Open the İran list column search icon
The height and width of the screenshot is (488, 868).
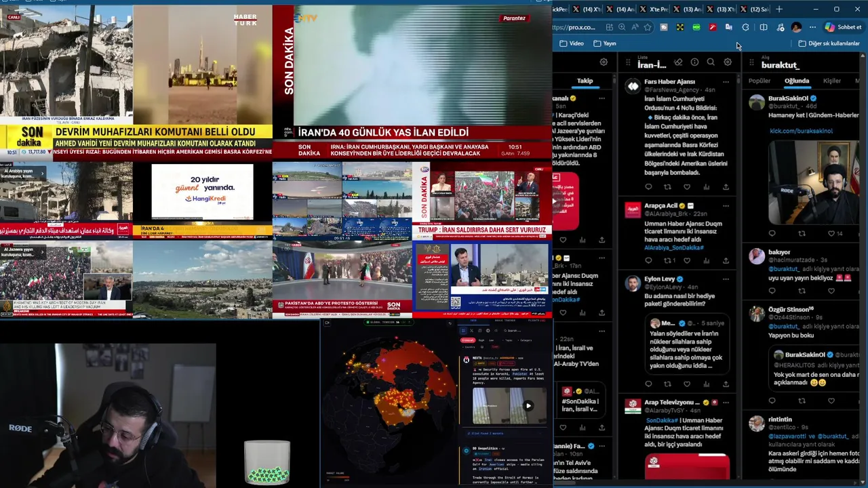point(711,62)
